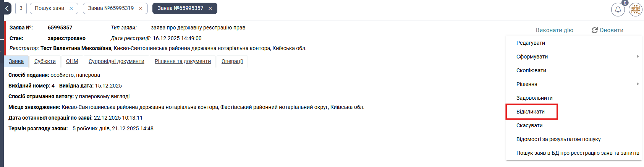Switch to the Суб'єкти tab
Image resolution: width=644 pixels, height=167 pixels.
pos(45,61)
